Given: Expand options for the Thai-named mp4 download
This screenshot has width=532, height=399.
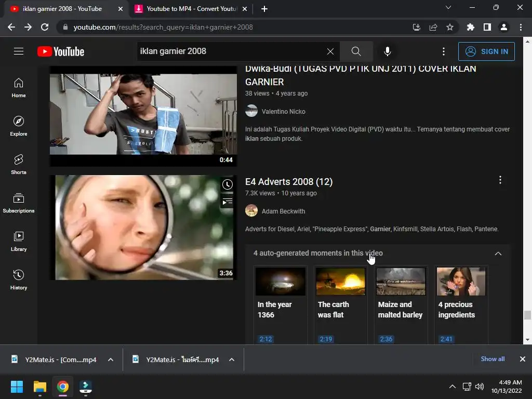Looking at the screenshot, I should tap(232, 360).
